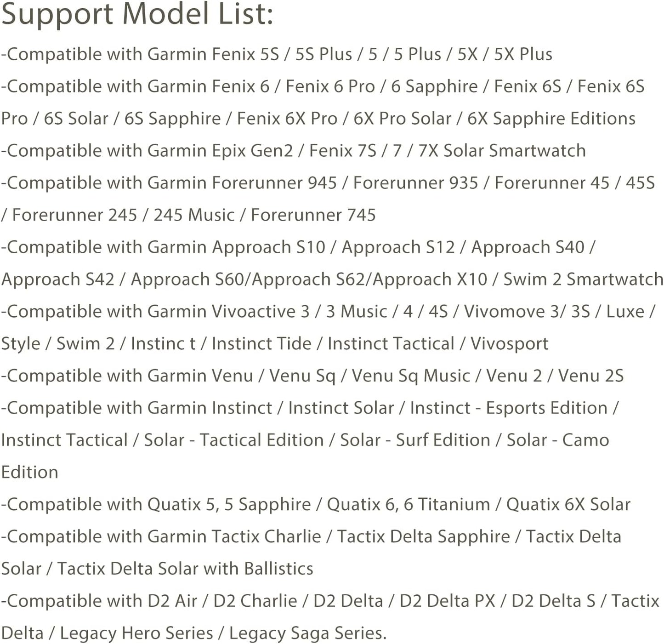Click on "Legacy Saga Series" text
The height and width of the screenshot is (644, 664).
click(x=306, y=633)
